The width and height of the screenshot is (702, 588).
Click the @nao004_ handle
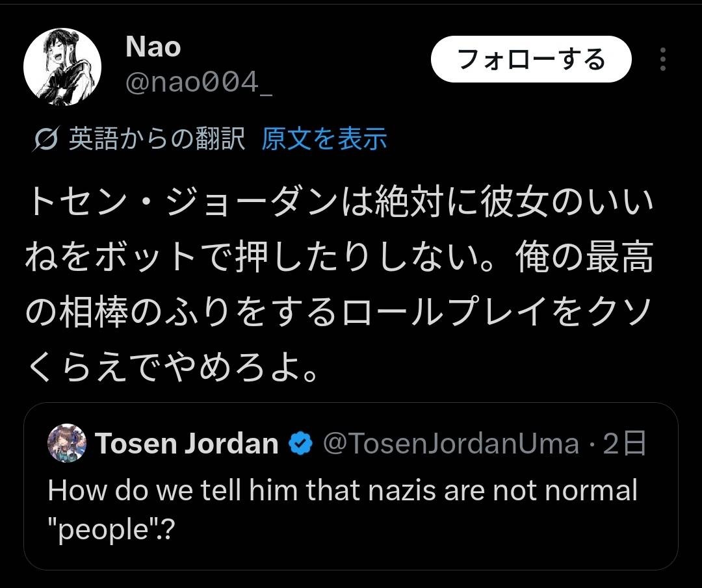(x=198, y=84)
